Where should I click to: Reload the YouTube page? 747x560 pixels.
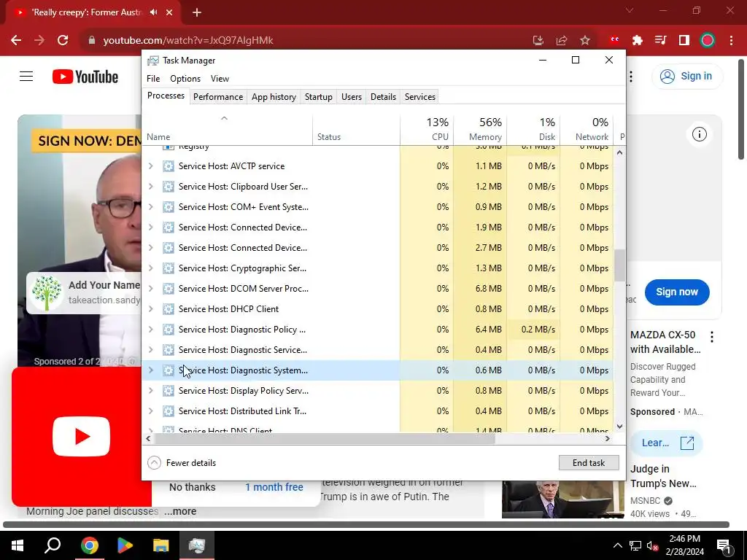coord(63,41)
